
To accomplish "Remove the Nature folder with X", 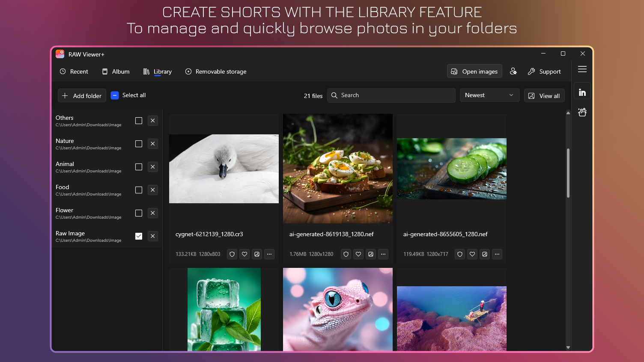I will 153,144.
